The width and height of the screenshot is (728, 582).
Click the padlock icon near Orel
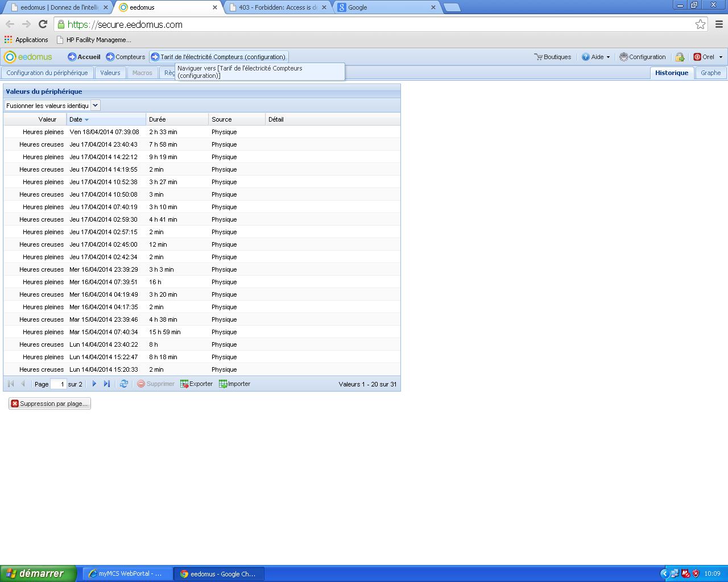click(x=680, y=57)
